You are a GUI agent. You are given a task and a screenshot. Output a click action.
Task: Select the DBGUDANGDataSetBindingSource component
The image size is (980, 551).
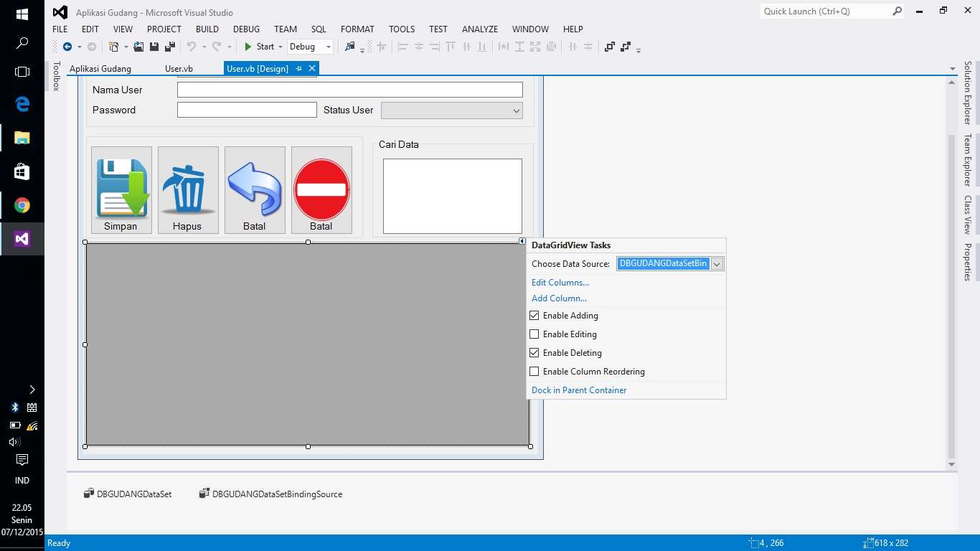271,494
